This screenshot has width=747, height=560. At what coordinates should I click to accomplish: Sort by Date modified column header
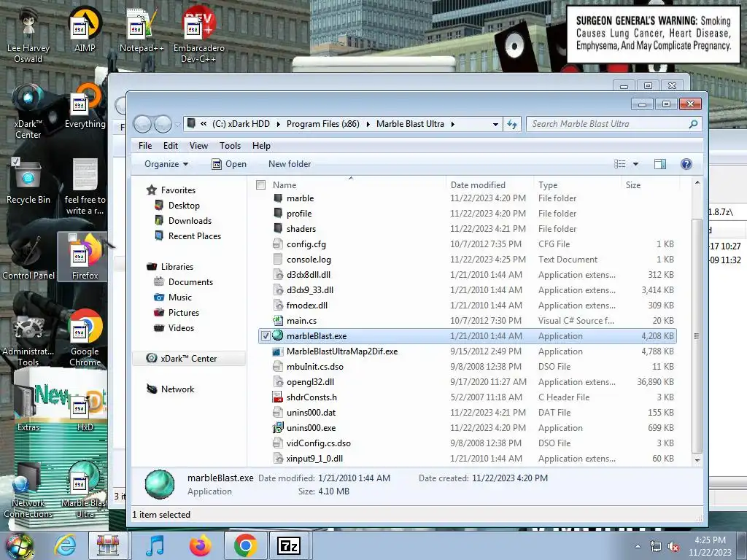pyautogui.click(x=489, y=184)
